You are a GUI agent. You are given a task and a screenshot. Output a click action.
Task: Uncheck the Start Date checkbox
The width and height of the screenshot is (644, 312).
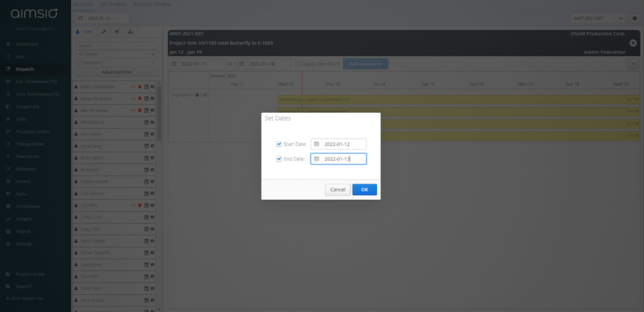click(279, 144)
